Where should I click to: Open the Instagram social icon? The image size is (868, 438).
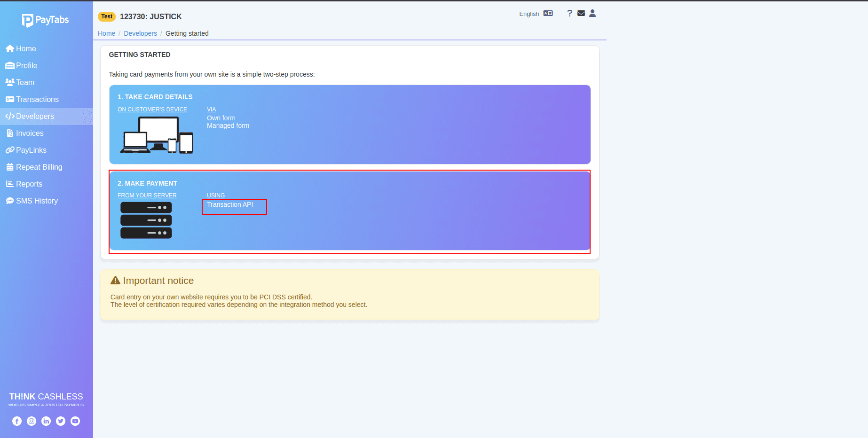(32, 421)
